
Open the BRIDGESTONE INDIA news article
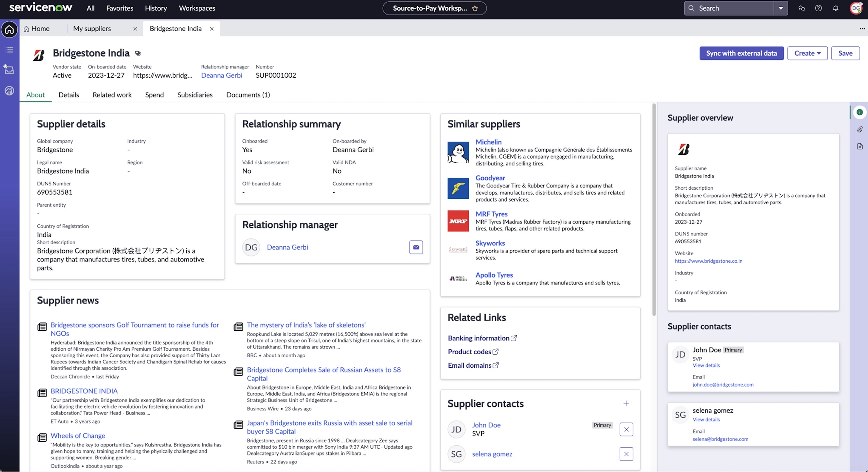coord(84,391)
